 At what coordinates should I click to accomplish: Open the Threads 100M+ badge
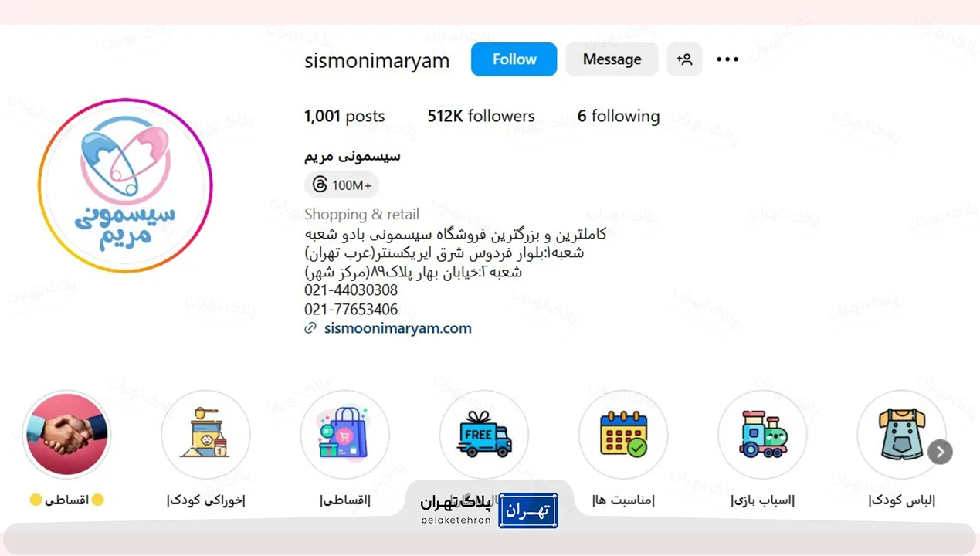(341, 185)
